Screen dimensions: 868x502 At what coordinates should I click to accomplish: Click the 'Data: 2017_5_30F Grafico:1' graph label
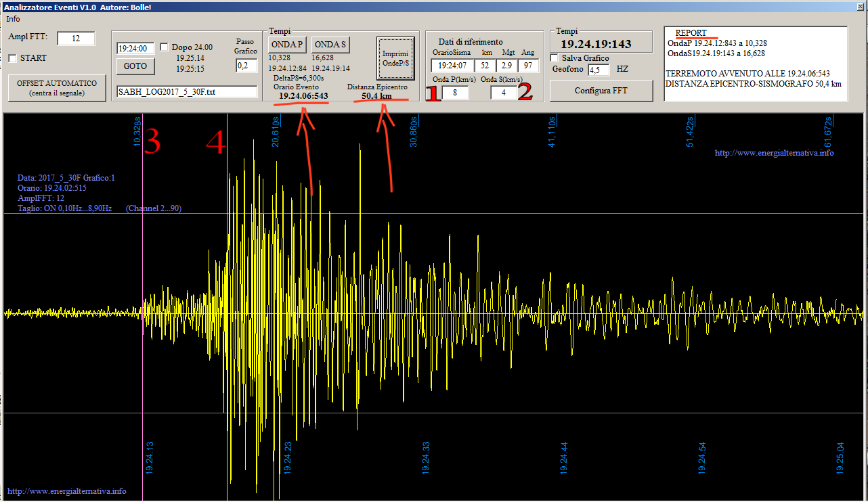point(66,178)
